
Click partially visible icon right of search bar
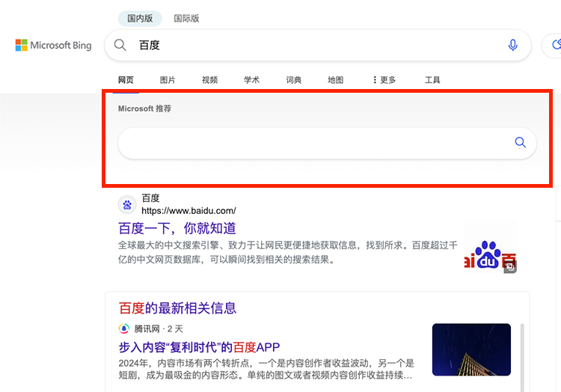pos(556,46)
